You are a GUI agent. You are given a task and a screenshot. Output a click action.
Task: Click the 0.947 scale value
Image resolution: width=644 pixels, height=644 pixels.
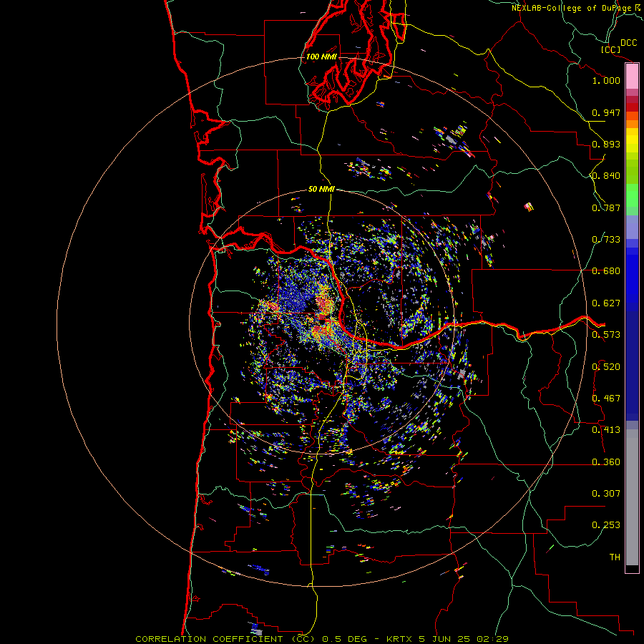(x=606, y=112)
